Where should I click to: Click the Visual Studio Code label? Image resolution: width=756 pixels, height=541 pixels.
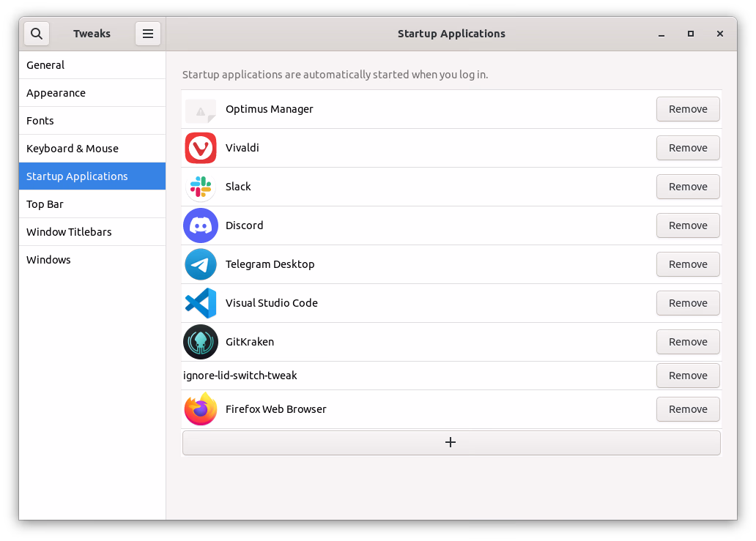pyautogui.click(x=272, y=303)
